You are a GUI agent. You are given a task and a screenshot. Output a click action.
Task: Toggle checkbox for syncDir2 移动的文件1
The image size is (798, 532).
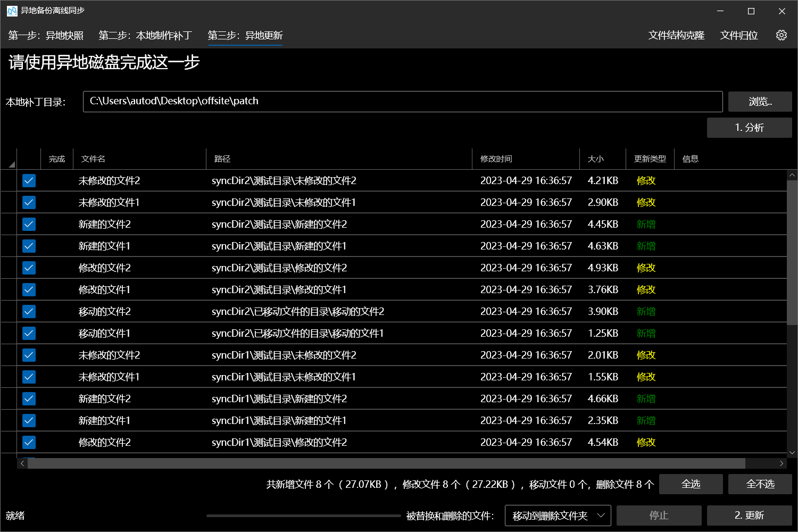click(29, 334)
